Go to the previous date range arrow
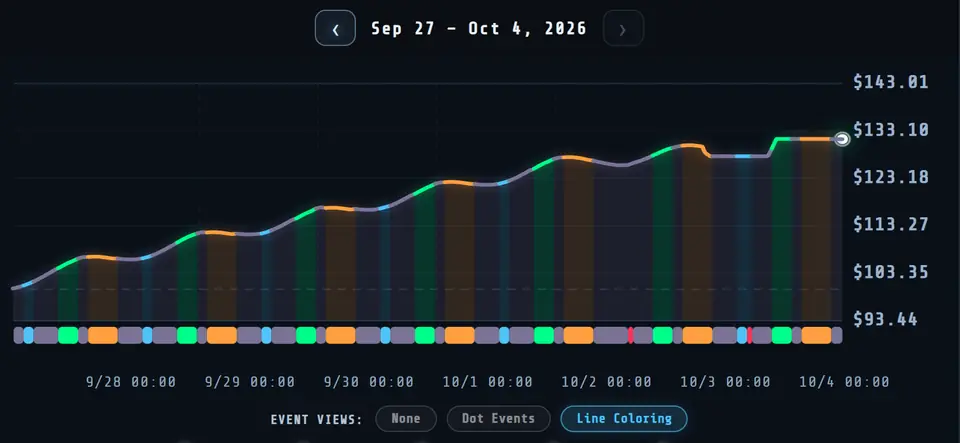 tap(335, 28)
